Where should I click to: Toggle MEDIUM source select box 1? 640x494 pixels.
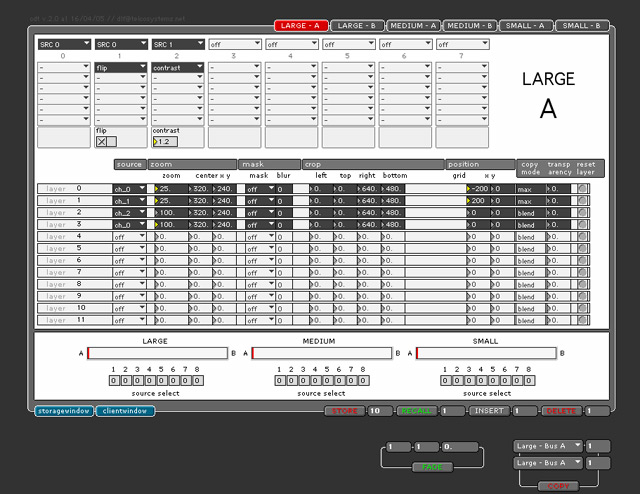tap(279, 381)
